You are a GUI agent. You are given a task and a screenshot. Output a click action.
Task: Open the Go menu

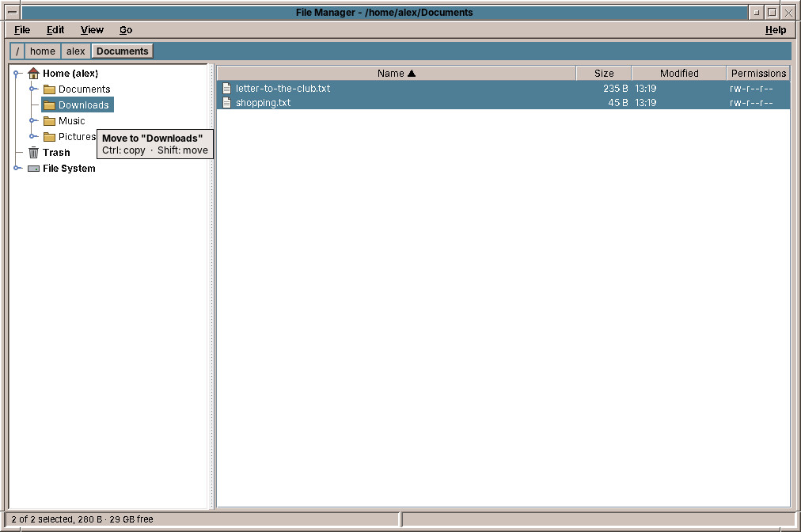(126, 30)
